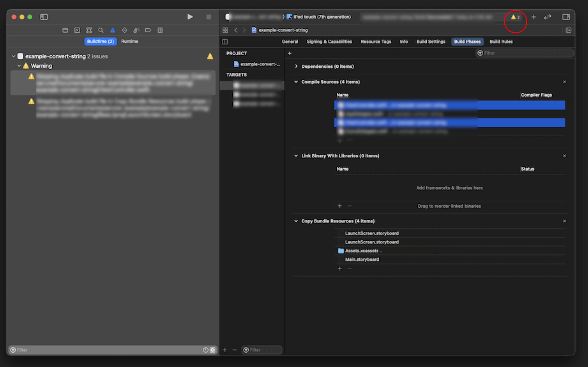The height and width of the screenshot is (367, 588).
Task: Remove file from Copy Bundle Resources
Action: point(349,269)
